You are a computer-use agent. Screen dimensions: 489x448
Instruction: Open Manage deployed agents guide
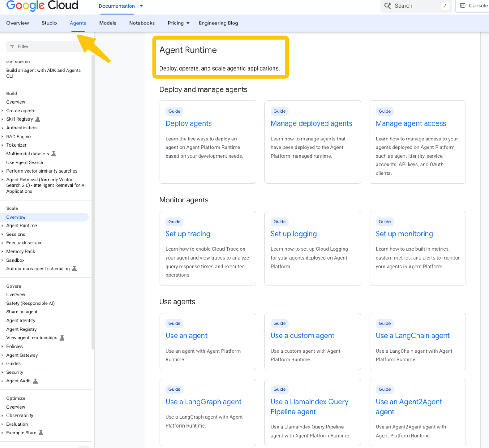(x=311, y=123)
